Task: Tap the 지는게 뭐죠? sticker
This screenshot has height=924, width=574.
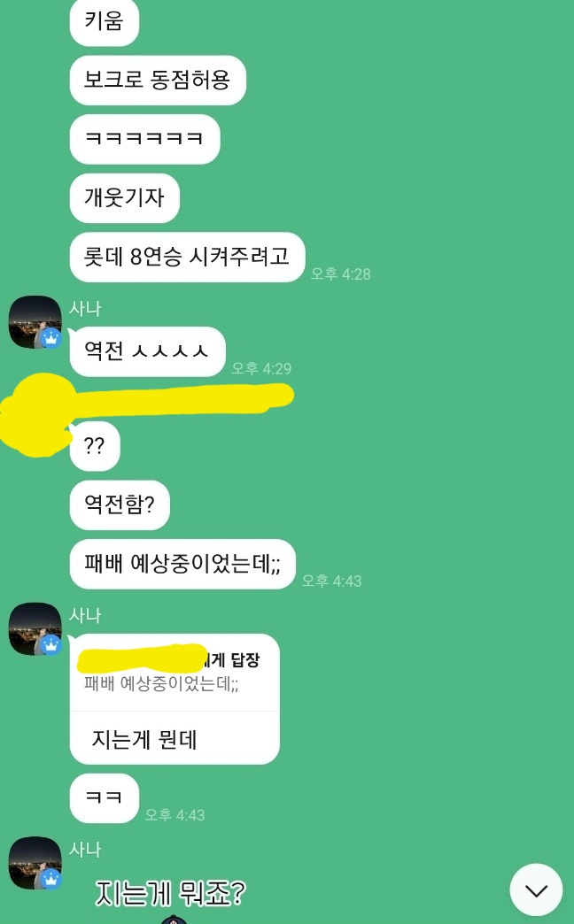Action: (170, 893)
